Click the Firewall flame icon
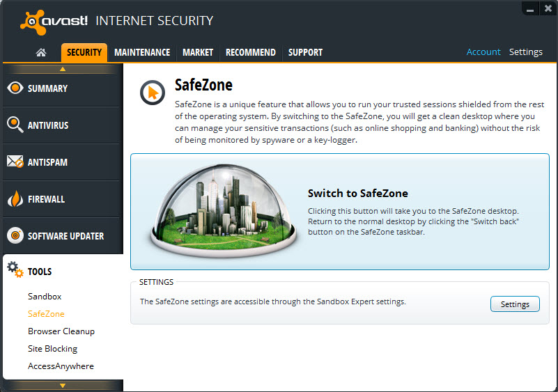 [15, 198]
